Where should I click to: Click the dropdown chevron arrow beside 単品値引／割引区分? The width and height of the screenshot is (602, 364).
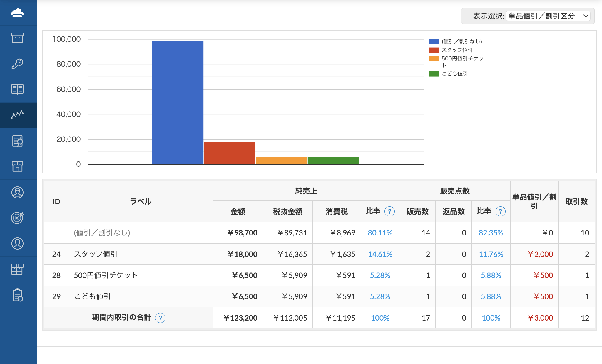[x=586, y=16]
